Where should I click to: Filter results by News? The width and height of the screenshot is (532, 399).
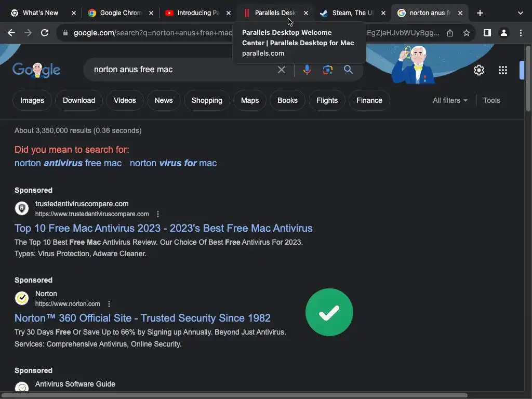coord(164,100)
